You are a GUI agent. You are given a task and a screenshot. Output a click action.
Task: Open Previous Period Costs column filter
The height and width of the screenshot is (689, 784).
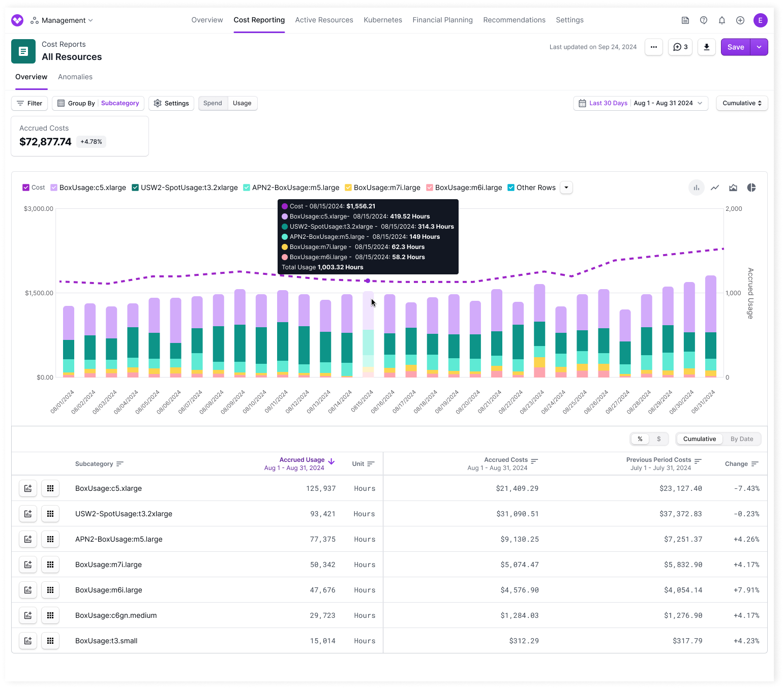[x=698, y=461]
